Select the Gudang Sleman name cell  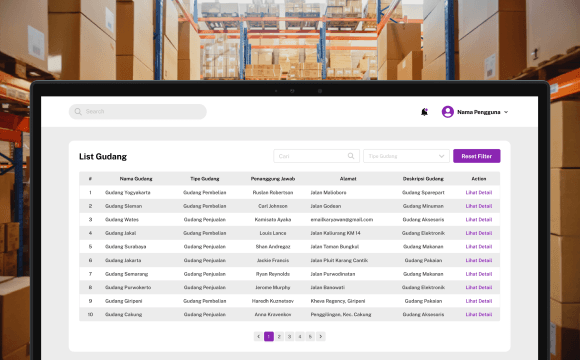(123, 206)
